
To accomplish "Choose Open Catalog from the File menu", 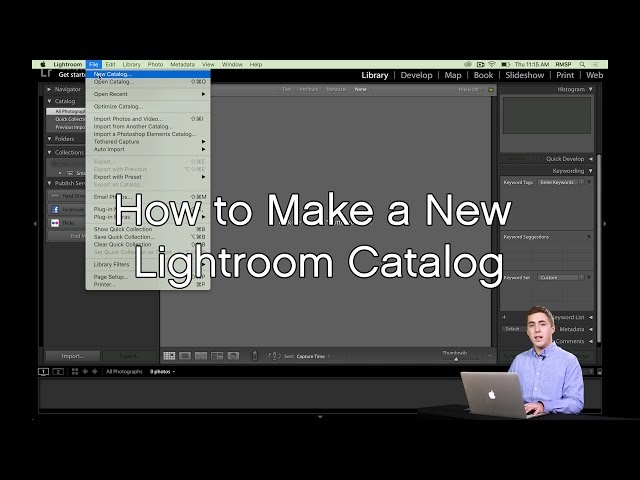I will (x=148, y=82).
